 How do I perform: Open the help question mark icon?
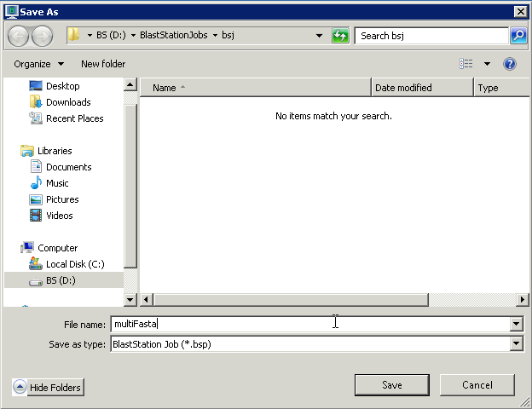[510, 64]
